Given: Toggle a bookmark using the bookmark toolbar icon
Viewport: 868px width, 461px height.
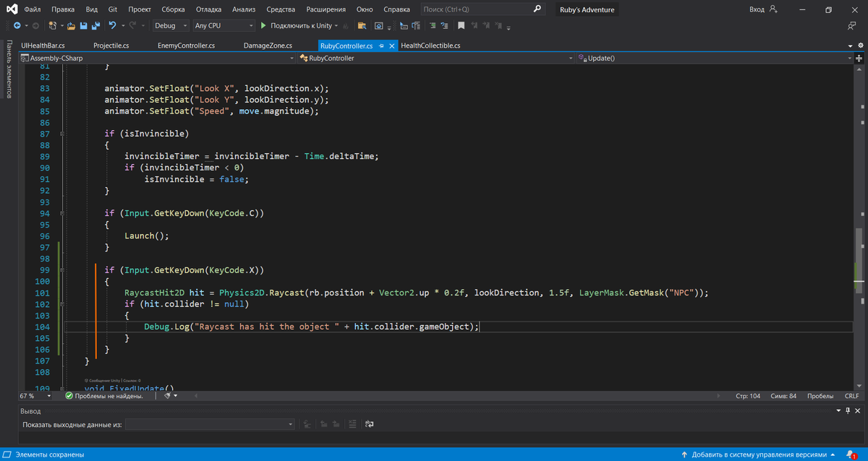Looking at the screenshot, I should click(461, 25).
